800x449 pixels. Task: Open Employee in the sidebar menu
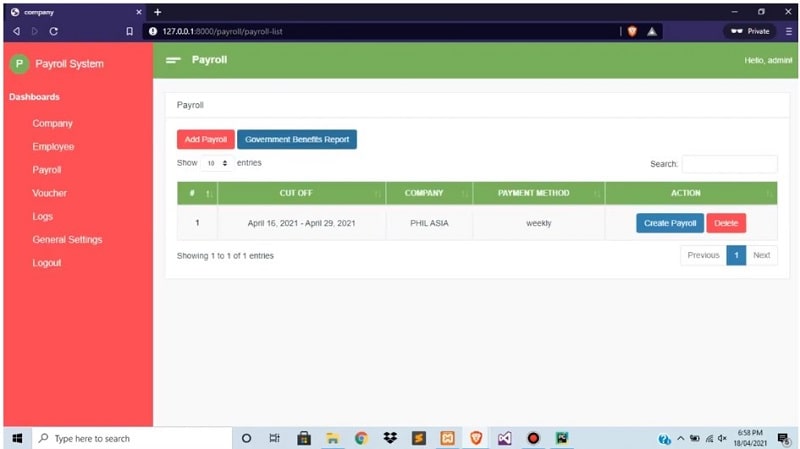click(x=53, y=147)
